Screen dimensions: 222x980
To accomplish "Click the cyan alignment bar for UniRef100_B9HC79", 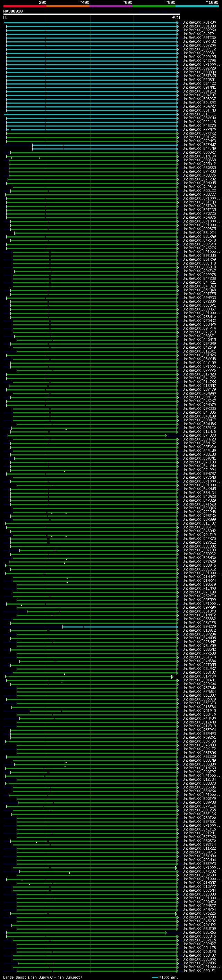I will tap(120, 626).
